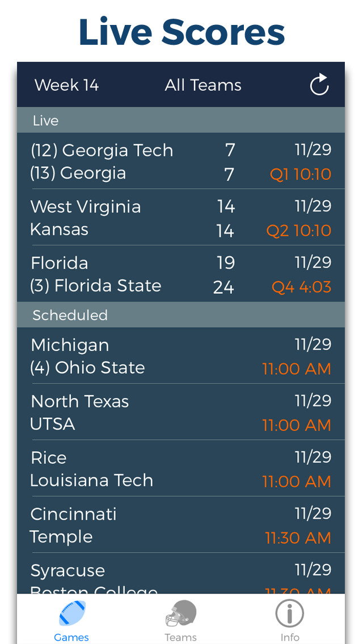Image resolution: width=363 pixels, height=644 pixels.
Task: Open the Rice vs Louisiana Tech matchup
Action: (x=180, y=469)
